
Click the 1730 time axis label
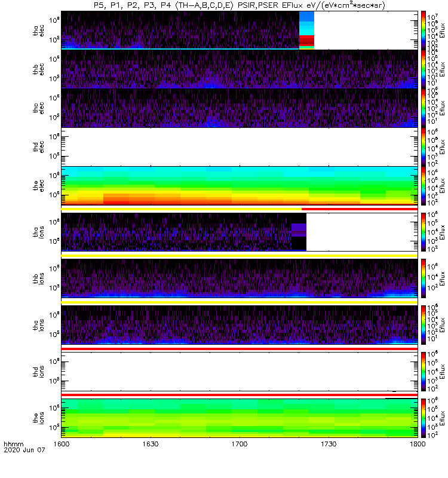[329, 444]
